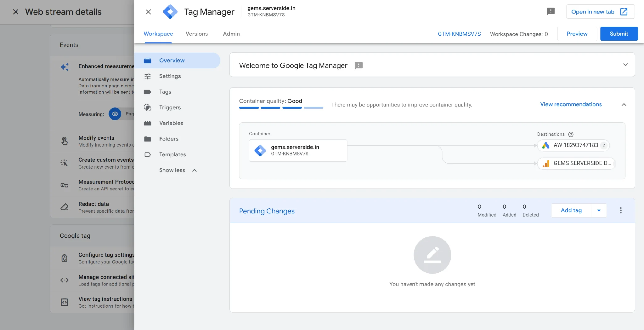Click the Google Ads AW-18293747183 destination
The image size is (644, 330).
[573, 145]
